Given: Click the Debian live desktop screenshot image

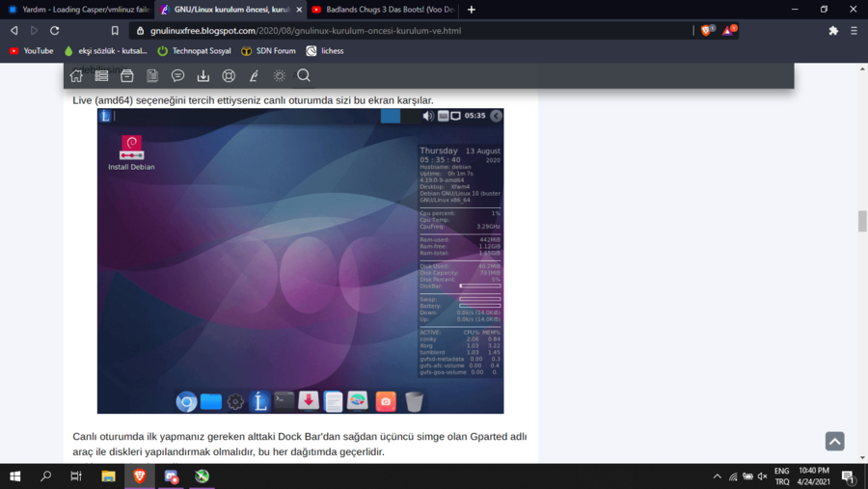Looking at the screenshot, I should (301, 260).
